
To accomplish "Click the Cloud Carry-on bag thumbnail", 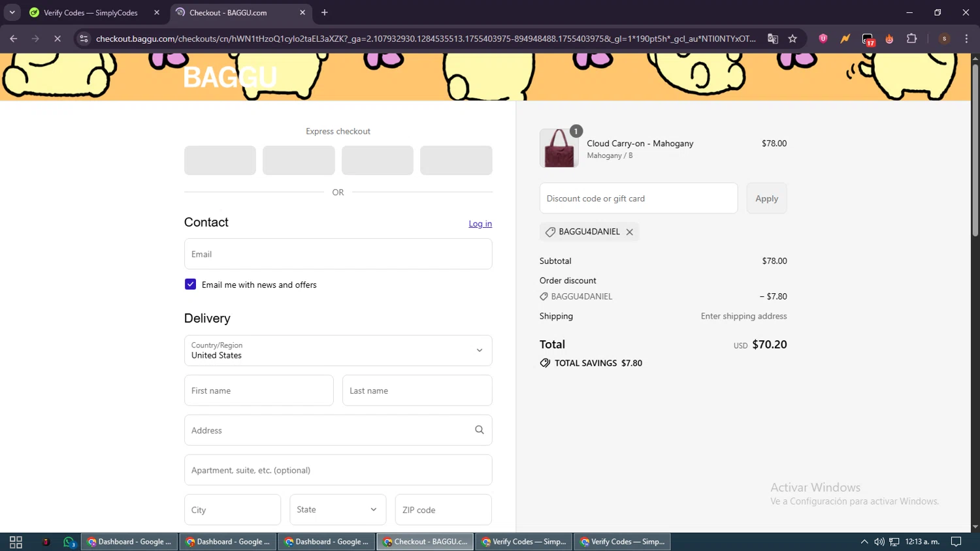I will [x=559, y=148].
